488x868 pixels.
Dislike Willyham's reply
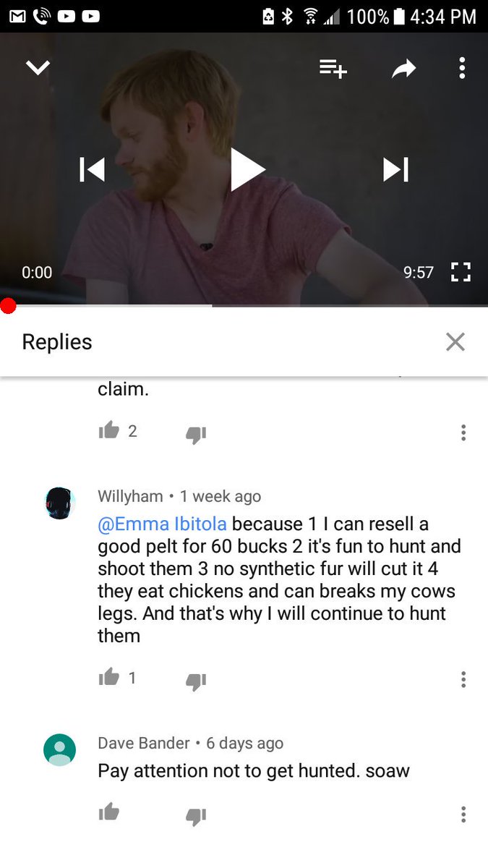pos(196,681)
